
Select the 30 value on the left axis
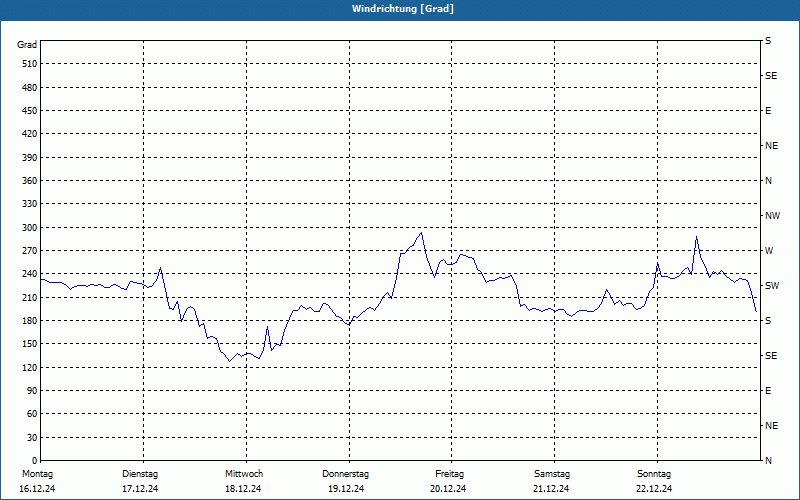pos(32,438)
